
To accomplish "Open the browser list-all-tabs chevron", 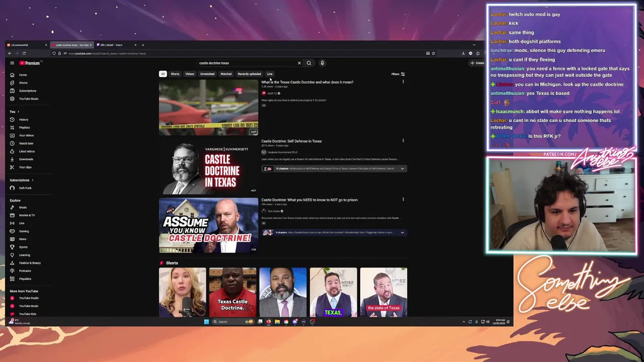I will tap(473, 45).
